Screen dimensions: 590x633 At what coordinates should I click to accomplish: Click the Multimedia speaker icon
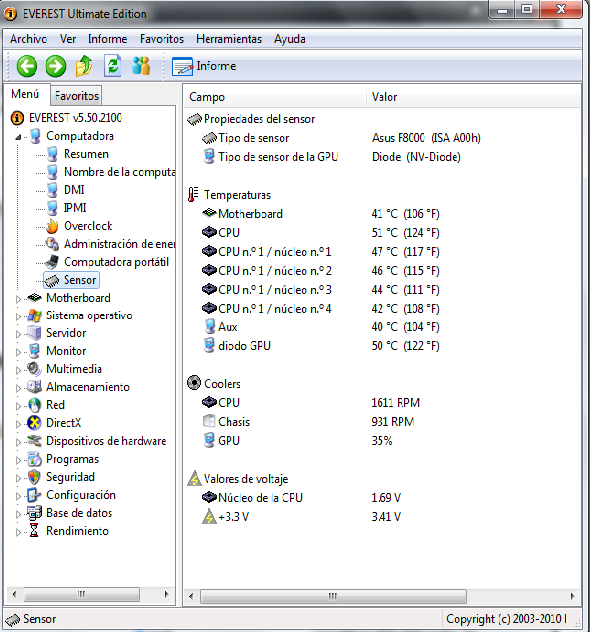[34, 369]
